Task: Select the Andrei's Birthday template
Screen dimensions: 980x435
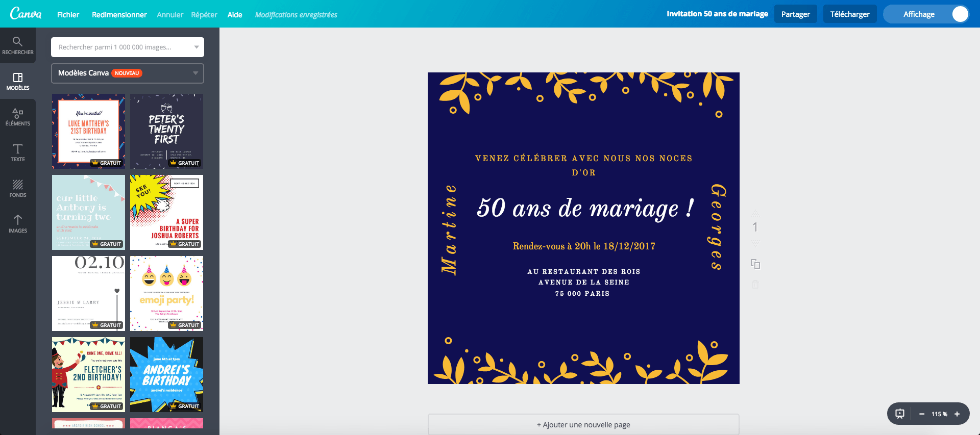Action: click(166, 374)
